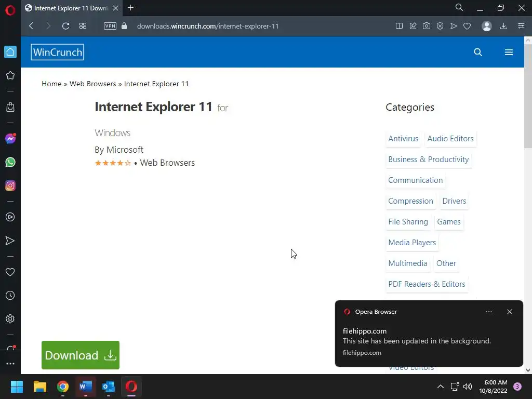Send page to My Flow
The image size is (532, 399).
pos(454,26)
